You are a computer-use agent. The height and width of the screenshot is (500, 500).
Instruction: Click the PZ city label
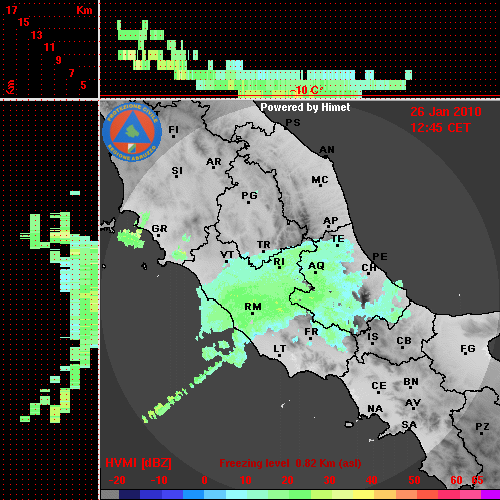pyautogui.click(x=482, y=426)
